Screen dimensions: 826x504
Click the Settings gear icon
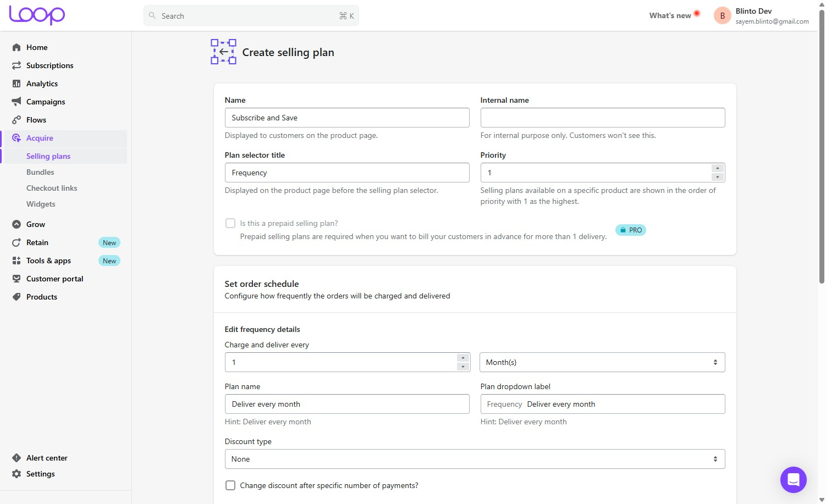coord(16,474)
